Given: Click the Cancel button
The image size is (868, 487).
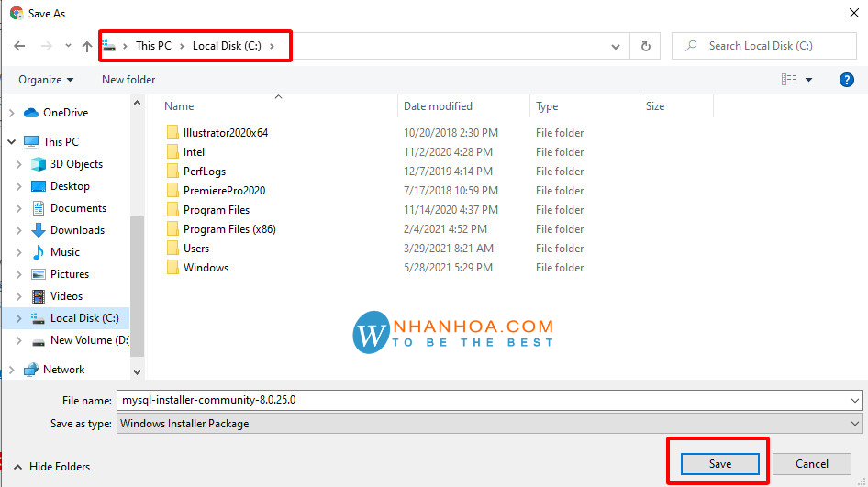Looking at the screenshot, I should pos(811,464).
